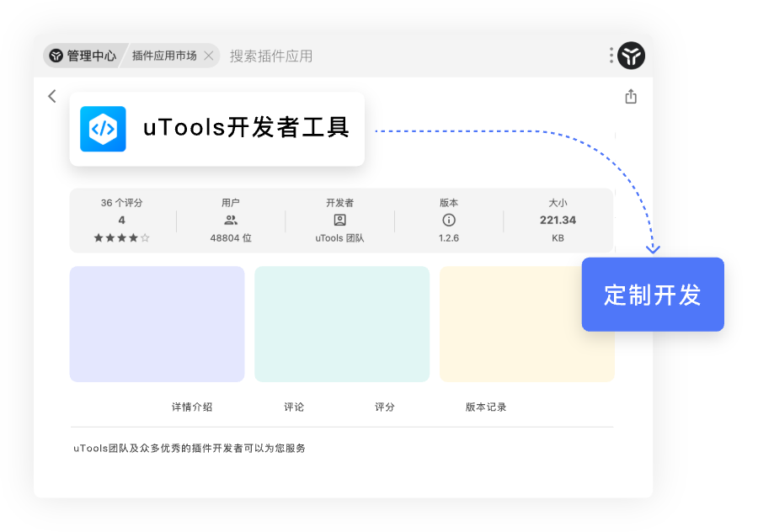The width and height of the screenshot is (758, 532).
Task: Click the uTools开发者工具 title
Action: point(246,128)
